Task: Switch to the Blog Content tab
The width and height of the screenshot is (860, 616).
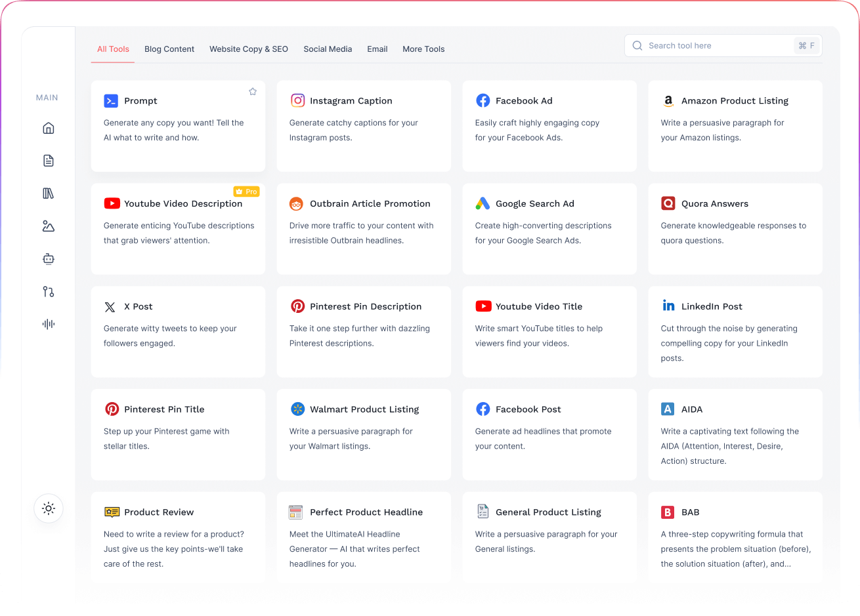Action: click(x=169, y=49)
